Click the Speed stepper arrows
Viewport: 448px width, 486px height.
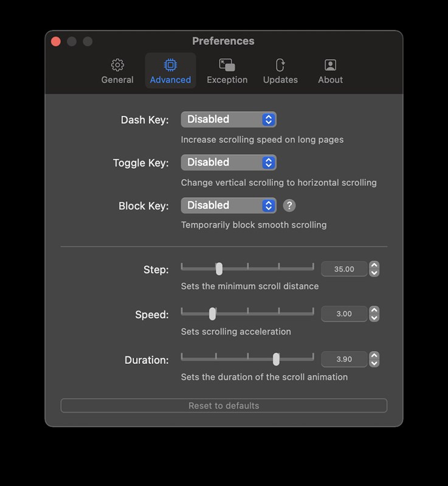click(374, 314)
